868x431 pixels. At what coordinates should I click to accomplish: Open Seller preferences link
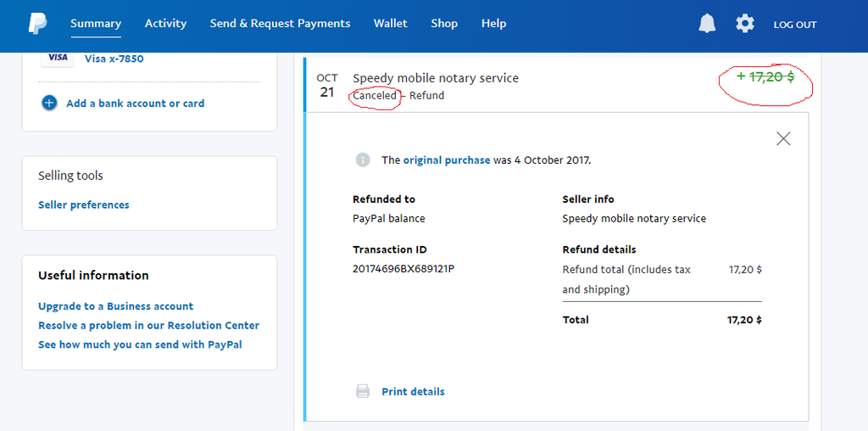(84, 204)
